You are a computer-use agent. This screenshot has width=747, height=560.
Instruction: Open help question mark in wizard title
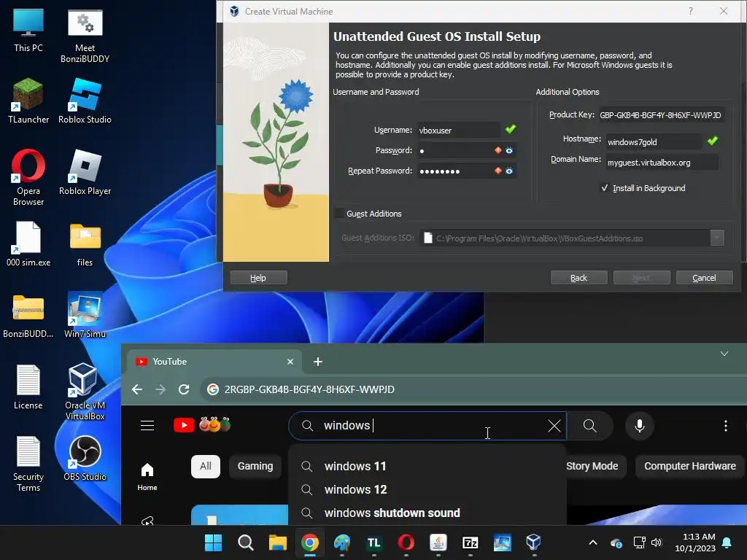click(691, 11)
